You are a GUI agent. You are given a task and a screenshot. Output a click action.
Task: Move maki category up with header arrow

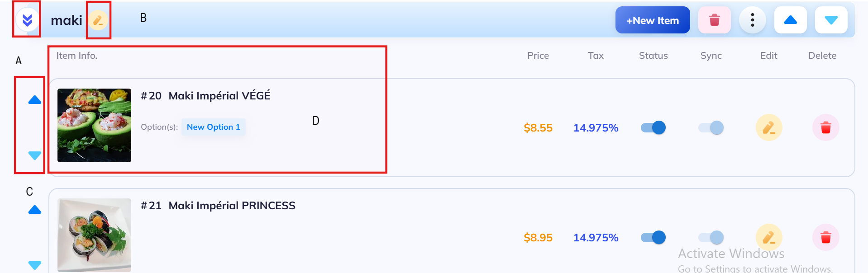point(791,20)
